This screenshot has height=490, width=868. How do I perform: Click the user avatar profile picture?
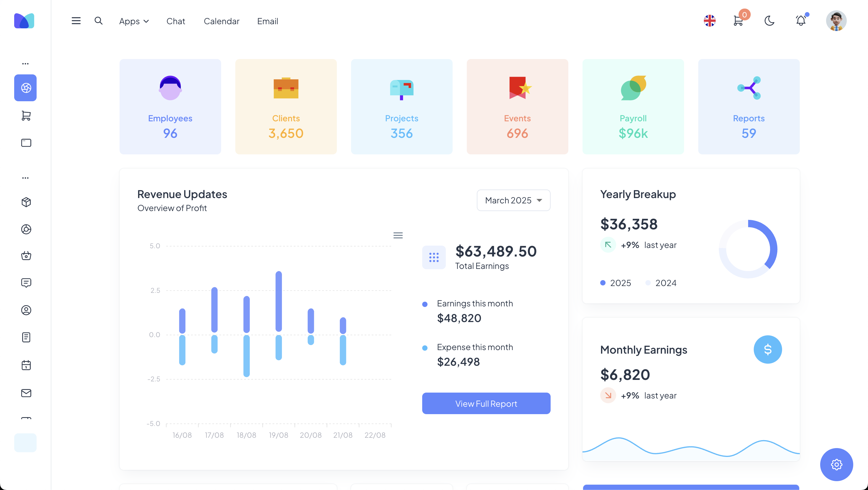tap(836, 21)
